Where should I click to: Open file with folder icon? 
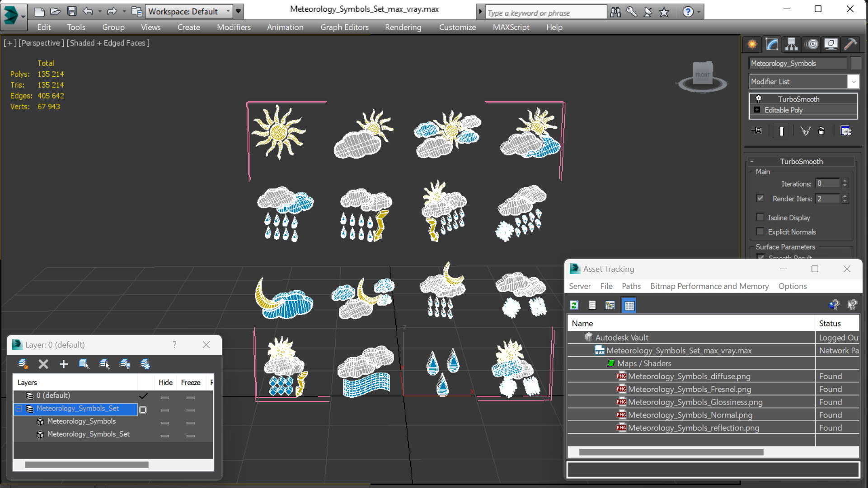(55, 11)
